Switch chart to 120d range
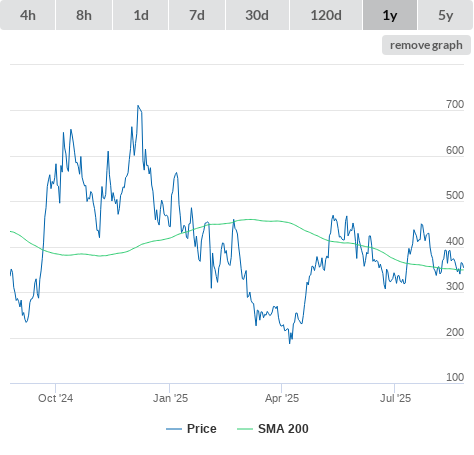 pos(326,15)
